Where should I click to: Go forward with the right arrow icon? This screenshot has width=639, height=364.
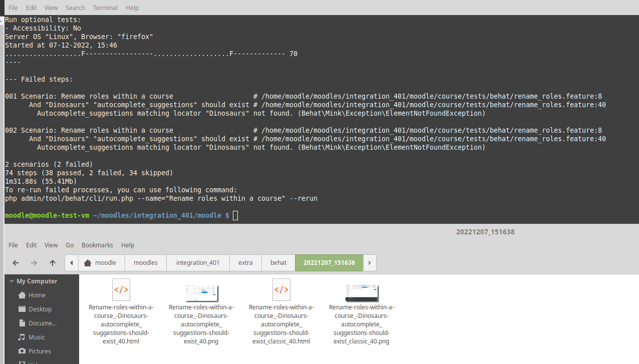tap(34, 263)
